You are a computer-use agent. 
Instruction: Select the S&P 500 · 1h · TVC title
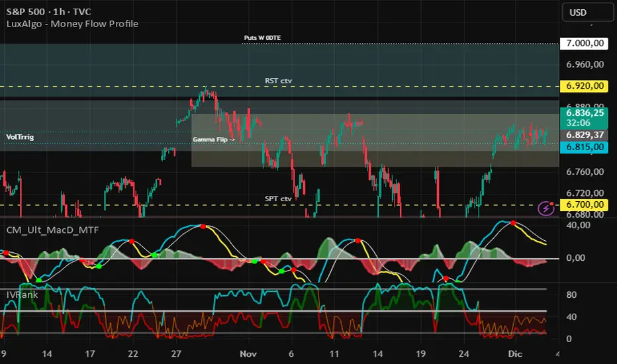click(x=48, y=12)
